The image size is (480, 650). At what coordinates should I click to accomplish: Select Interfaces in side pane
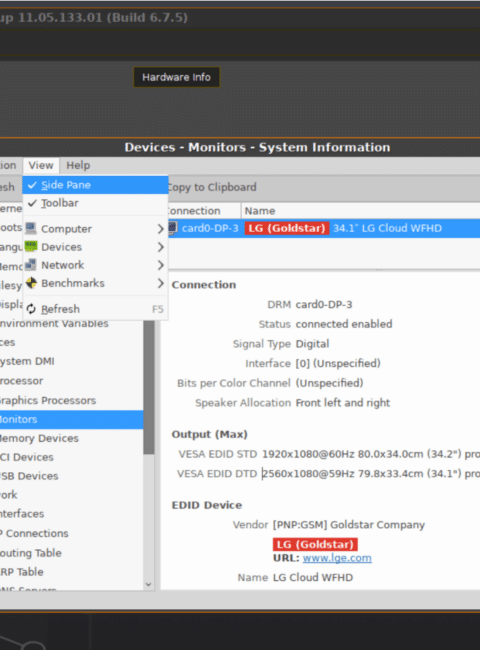pos(71,514)
